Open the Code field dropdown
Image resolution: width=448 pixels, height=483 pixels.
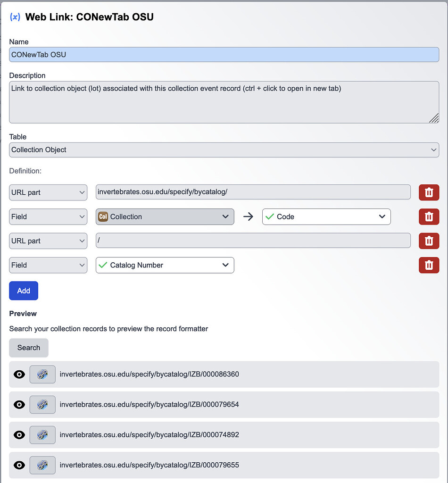(326, 217)
